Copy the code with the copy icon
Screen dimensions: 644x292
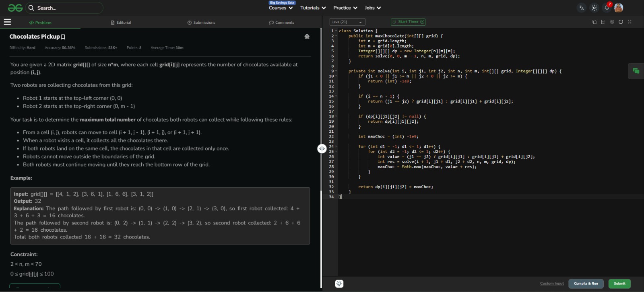click(x=594, y=22)
